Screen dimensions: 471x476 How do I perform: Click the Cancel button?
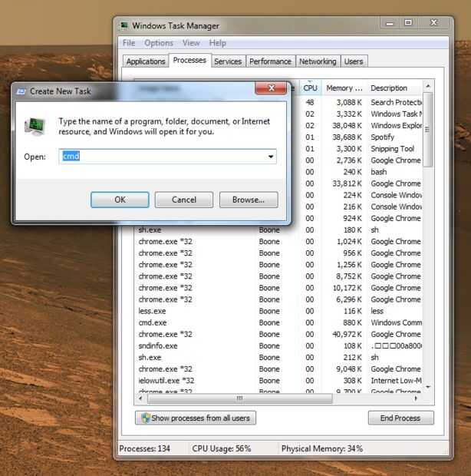click(184, 200)
